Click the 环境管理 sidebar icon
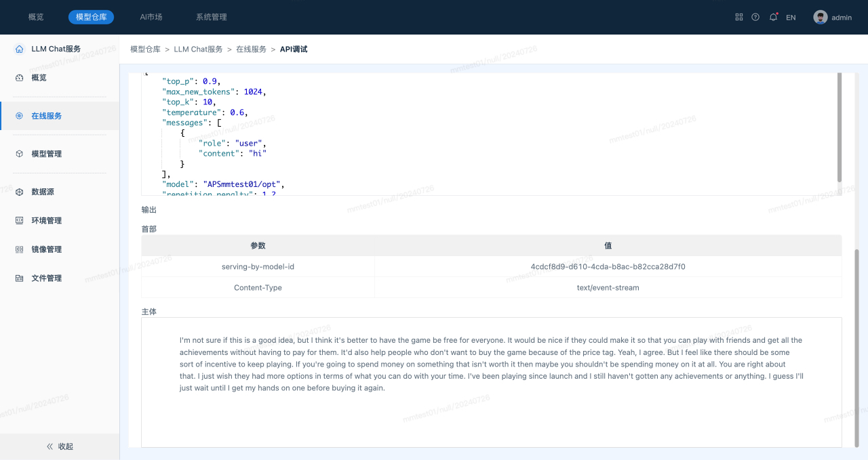Viewport: 868px width, 460px height. point(19,221)
